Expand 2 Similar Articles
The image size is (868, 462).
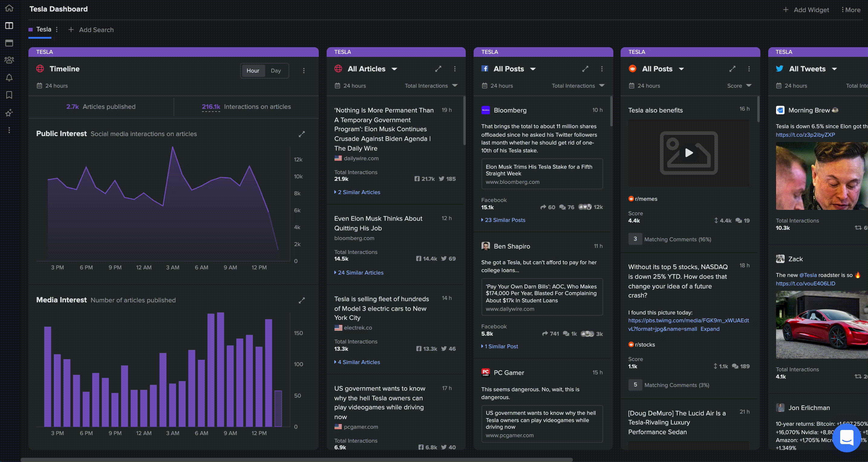[x=357, y=192]
